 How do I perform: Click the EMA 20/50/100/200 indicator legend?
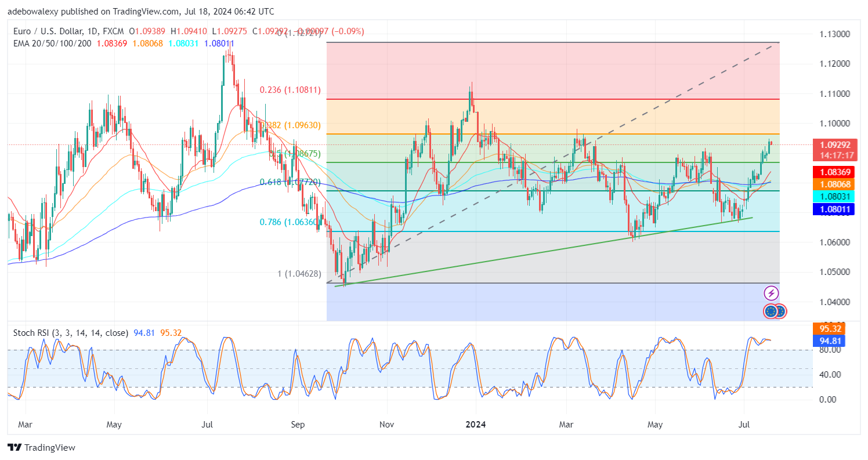[52, 43]
